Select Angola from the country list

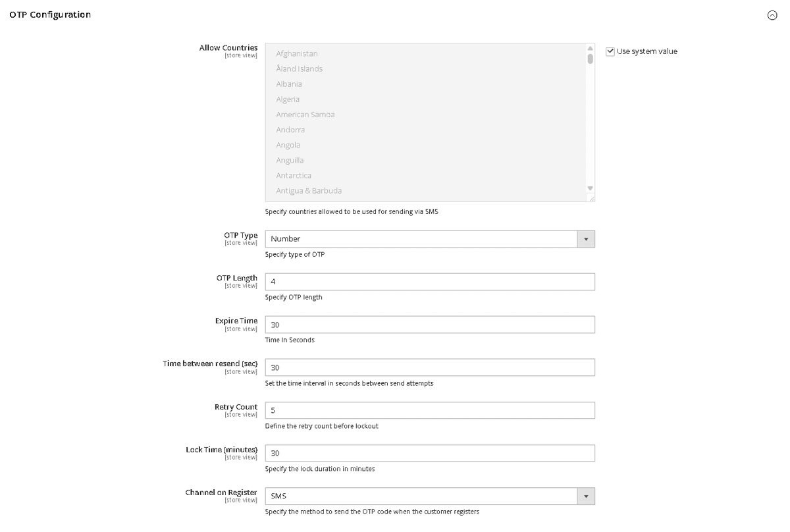coord(288,145)
